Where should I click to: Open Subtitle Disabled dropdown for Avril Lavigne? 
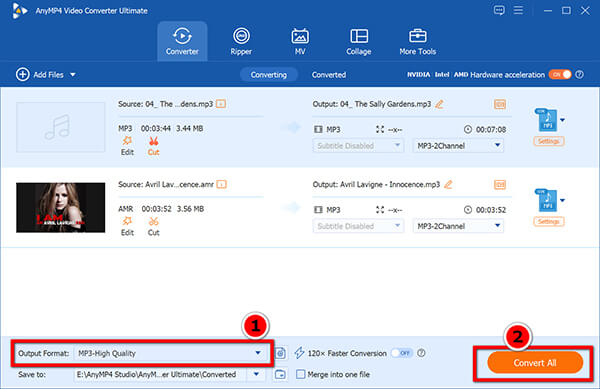[x=358, y=226]
